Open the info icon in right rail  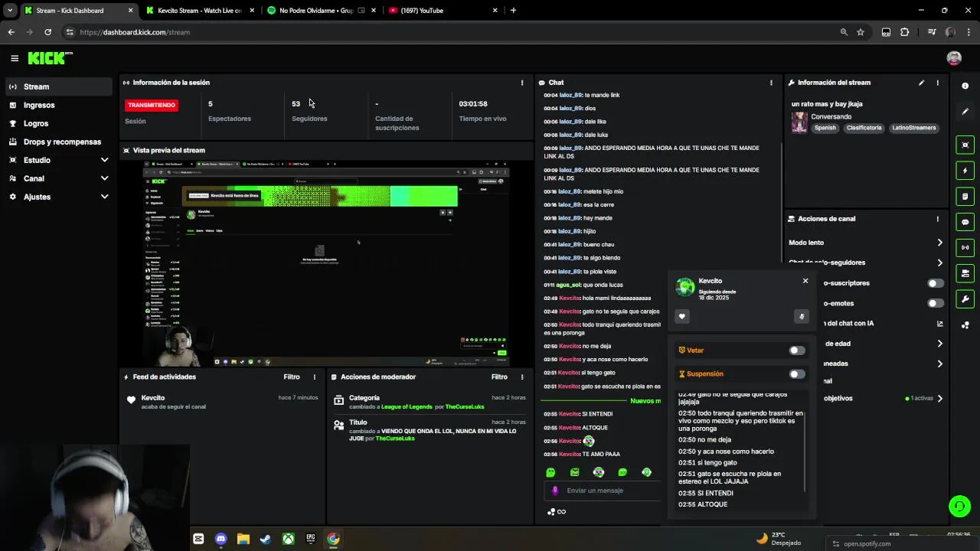click(x=965, y=86)
